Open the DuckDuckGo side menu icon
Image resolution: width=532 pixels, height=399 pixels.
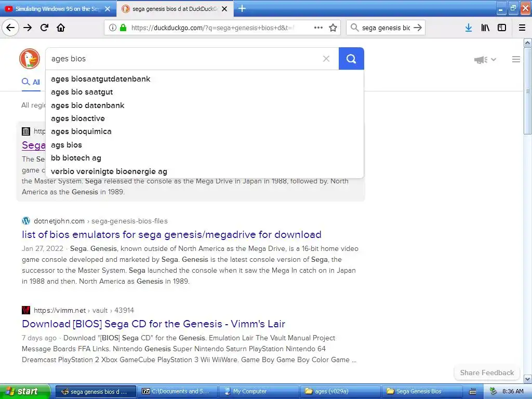click(x=516, y=59)
